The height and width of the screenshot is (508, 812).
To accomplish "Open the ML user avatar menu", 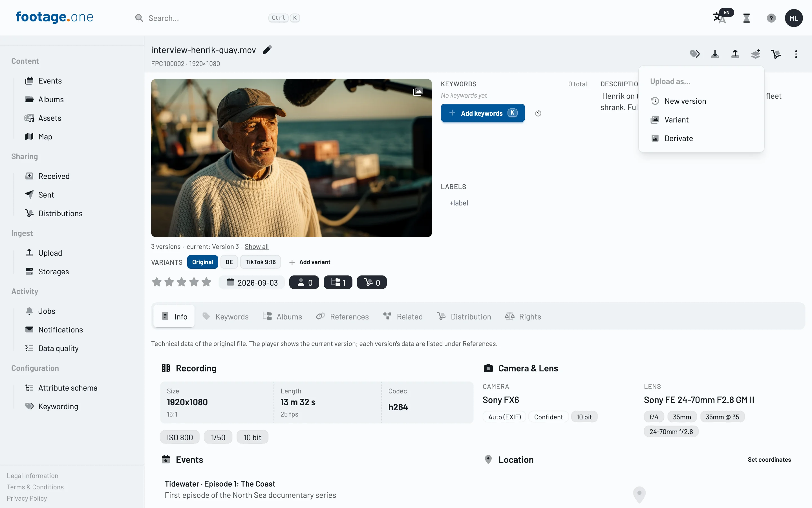I will [x=794, y=18].
